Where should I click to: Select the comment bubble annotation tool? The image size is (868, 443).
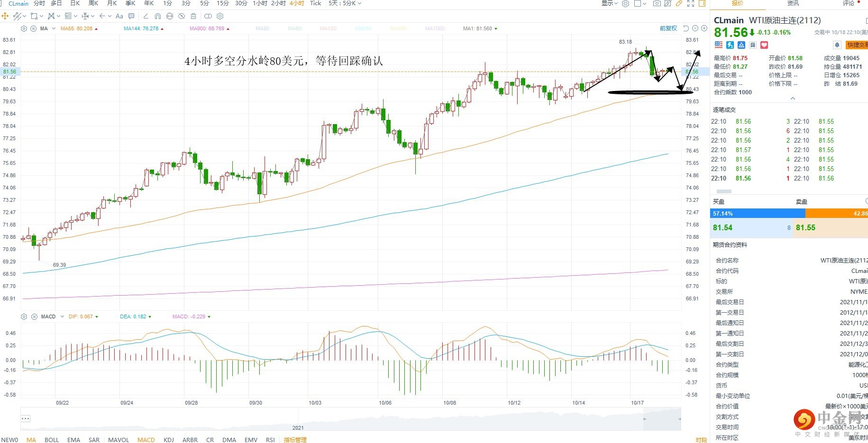point(131,16)
